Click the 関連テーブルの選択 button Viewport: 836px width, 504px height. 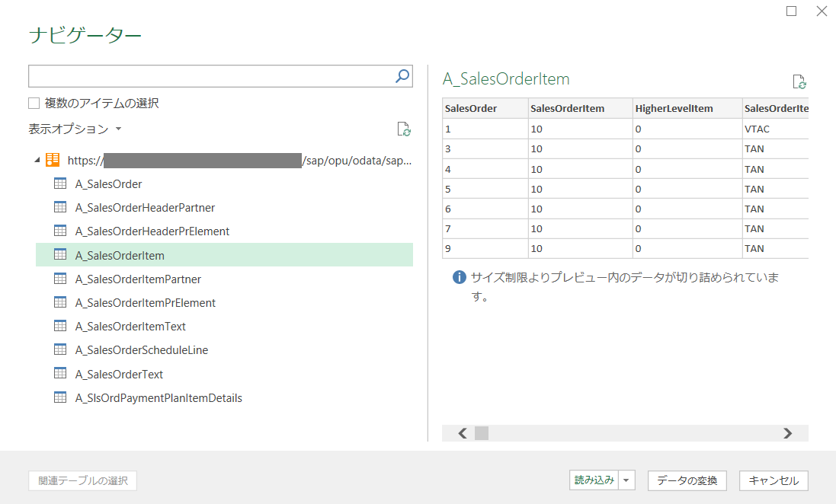pos(82,480)
